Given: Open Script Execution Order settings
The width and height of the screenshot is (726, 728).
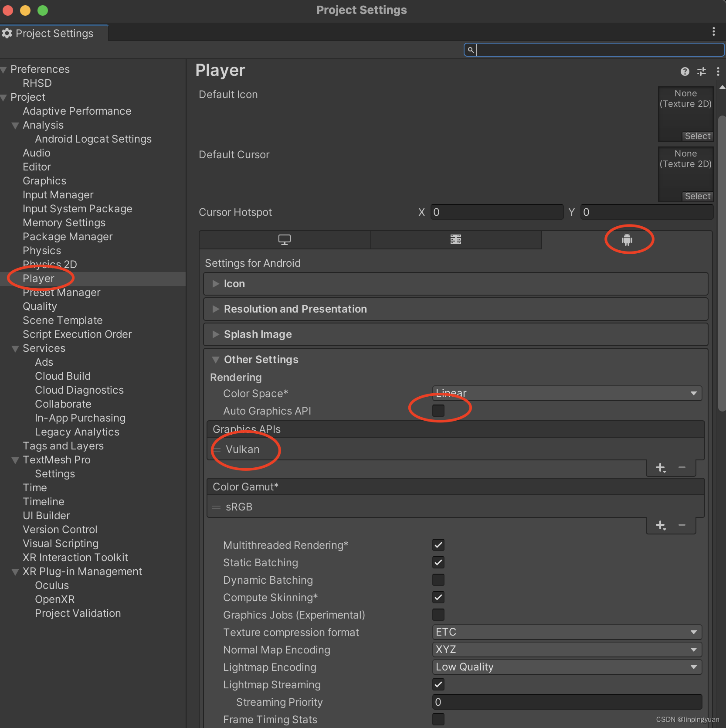Looking at the screenshot, I should click(77, 334).
